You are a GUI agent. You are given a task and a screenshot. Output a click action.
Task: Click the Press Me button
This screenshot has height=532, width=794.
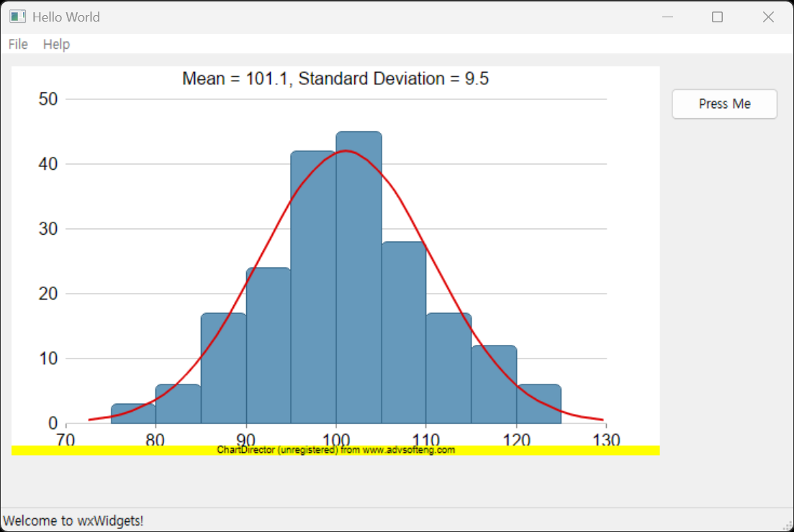pyautogui.click(x=724, y=104)
